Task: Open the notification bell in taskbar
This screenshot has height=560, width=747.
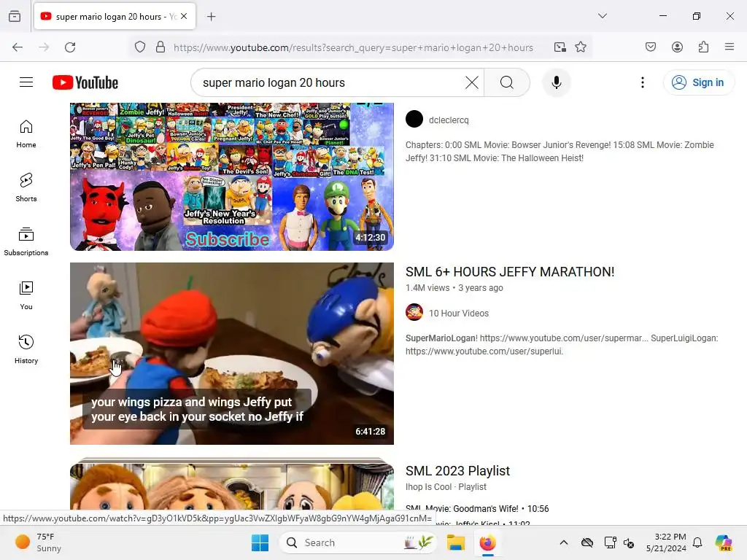Action: (x=697, y=542)
